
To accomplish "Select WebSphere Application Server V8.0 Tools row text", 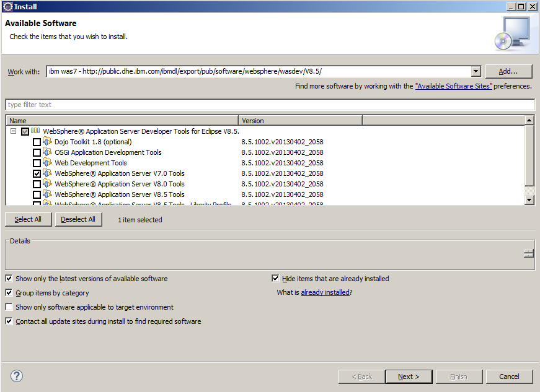I will click(120, 184).
